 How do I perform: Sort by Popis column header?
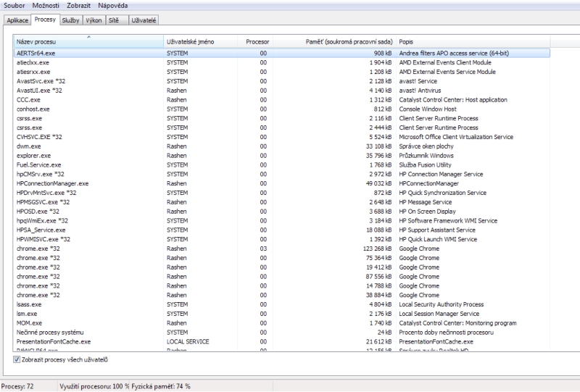click(471, 42)
